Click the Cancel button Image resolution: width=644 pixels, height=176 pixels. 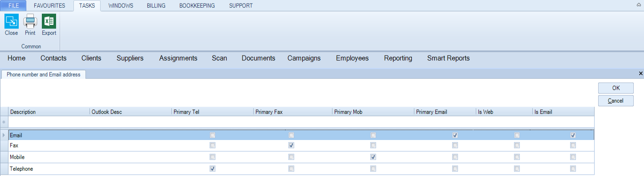[616, 101]
